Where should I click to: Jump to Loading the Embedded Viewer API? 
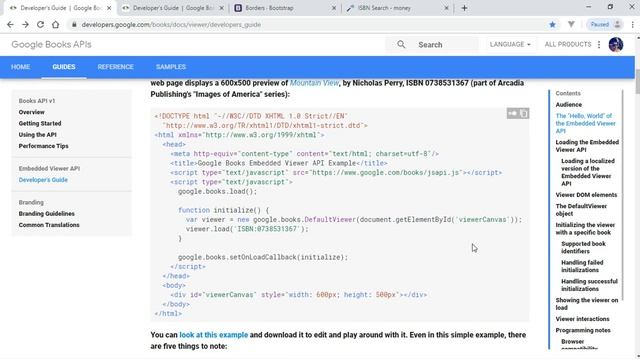coord(587,146)
